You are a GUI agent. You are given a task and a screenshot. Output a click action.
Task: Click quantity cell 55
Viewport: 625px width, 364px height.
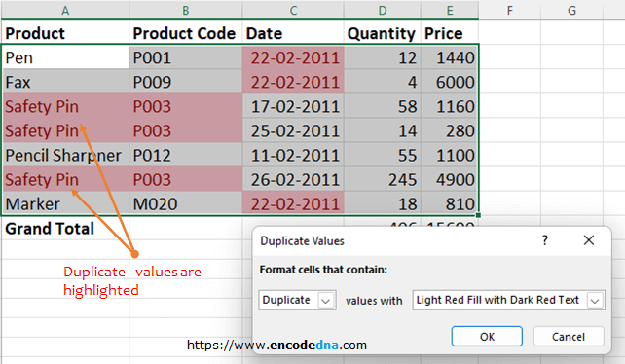(383, 155)
